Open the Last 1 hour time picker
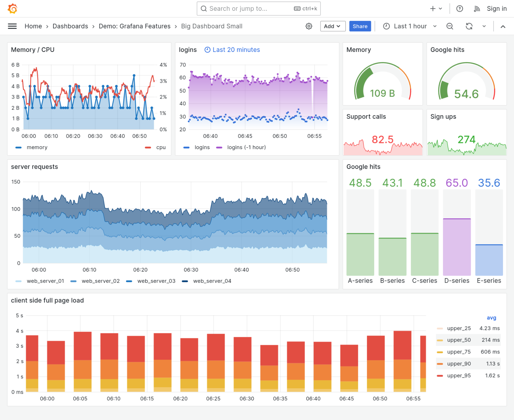This screenshot has width=514, height=420. (x=410, y=26)
